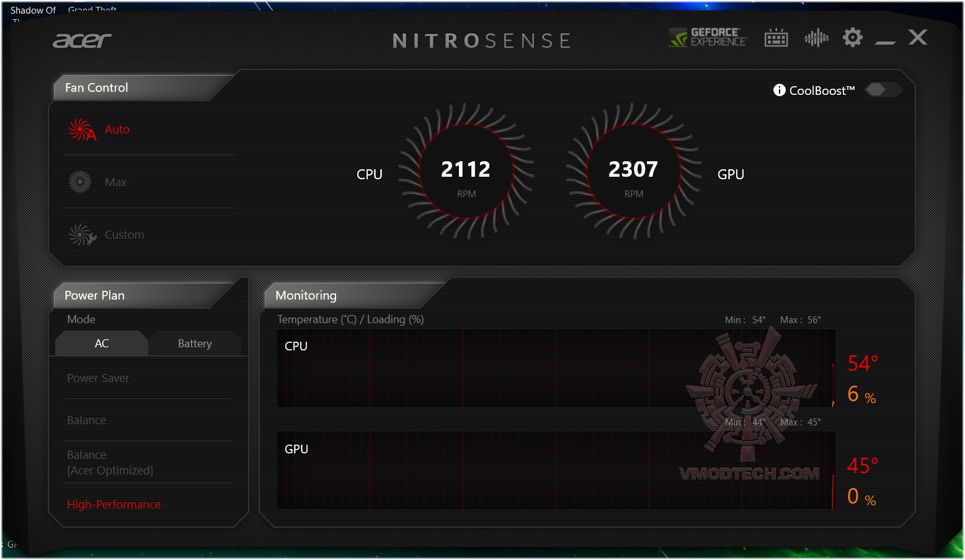
Task: Click the CPU temperature monitoring graph
Action: click(x=556, y=368)
